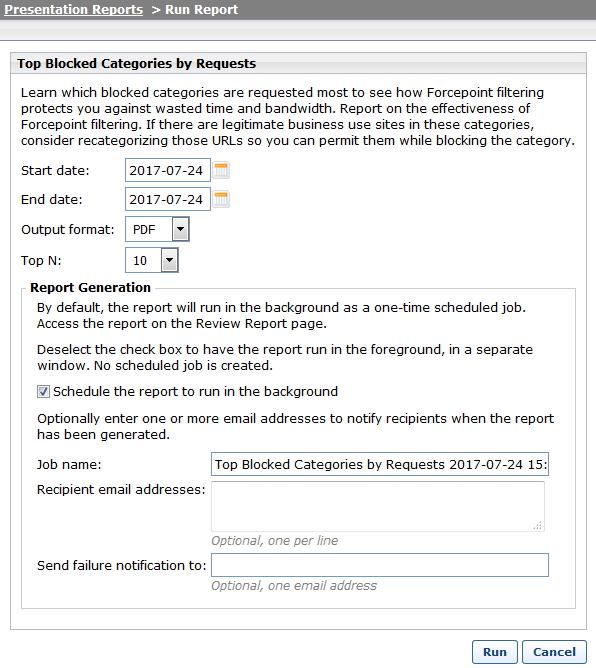Expand the Top N dropdown arrow
Image resolution: width=596 pixels, height=668 pixels.
(x=170, y=260)
